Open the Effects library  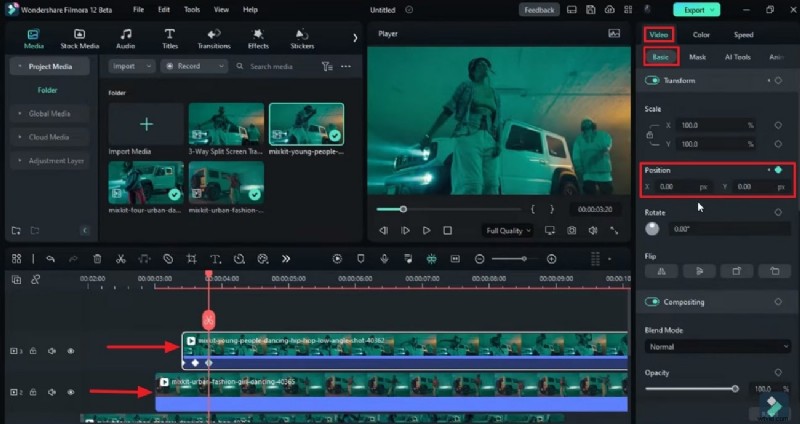tap(258, 38)
